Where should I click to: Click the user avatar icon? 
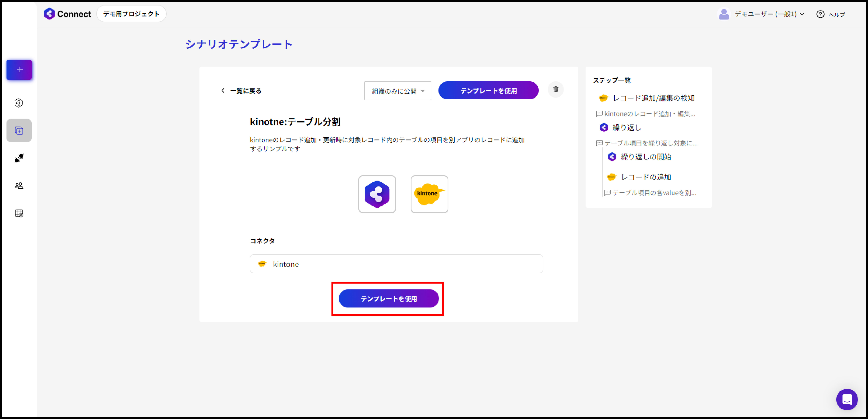click(724, 14)
